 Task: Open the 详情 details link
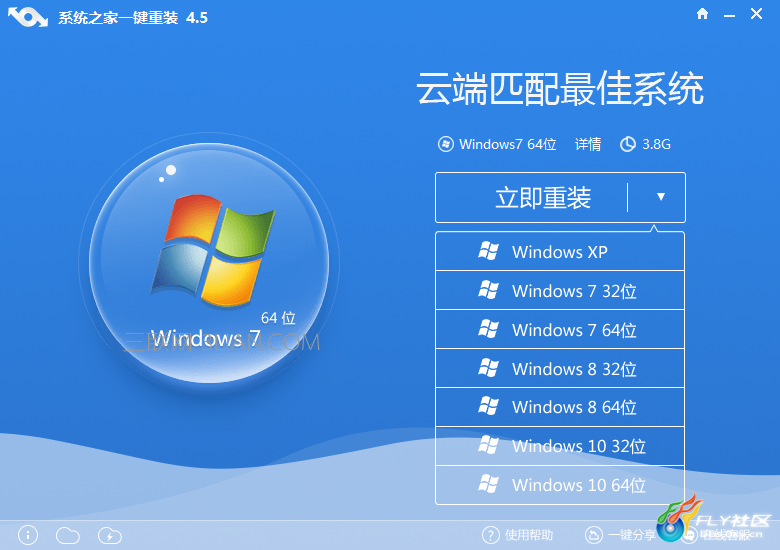click(x=587, y=144)
